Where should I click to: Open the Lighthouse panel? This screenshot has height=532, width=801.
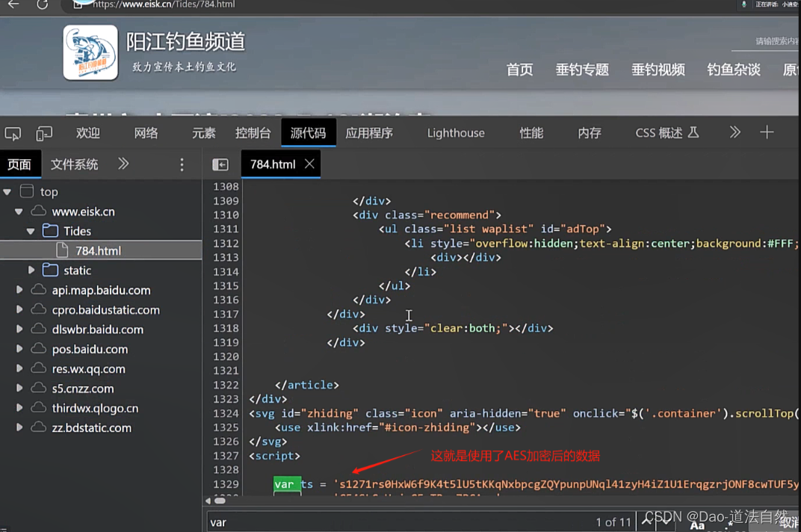pos(456,132)
